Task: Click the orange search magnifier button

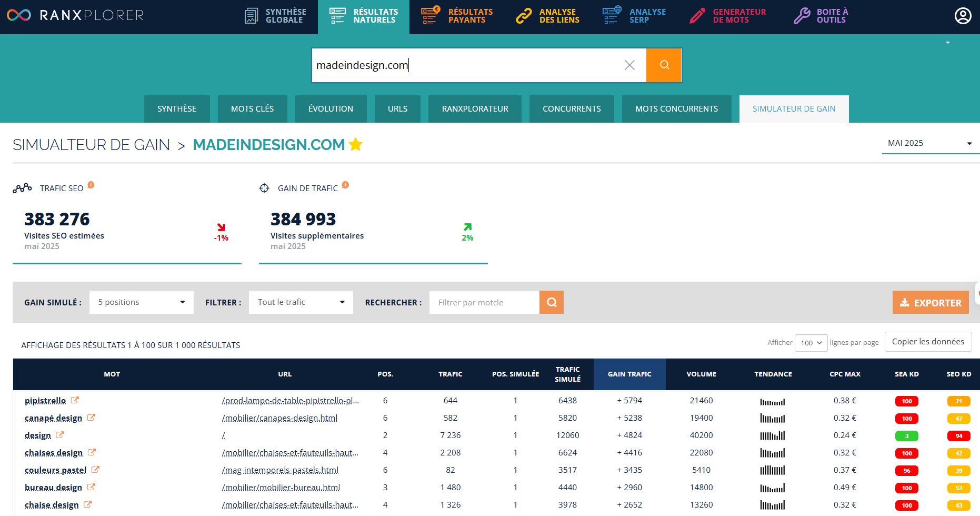Action: (664, 65)
